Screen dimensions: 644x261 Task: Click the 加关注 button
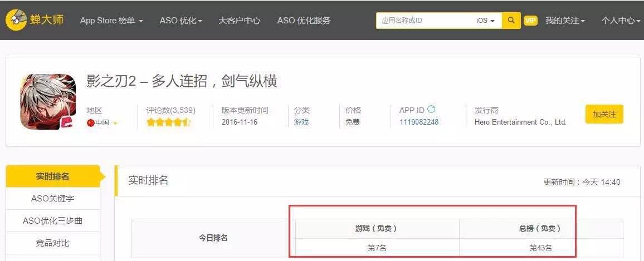tap(604, 114)
